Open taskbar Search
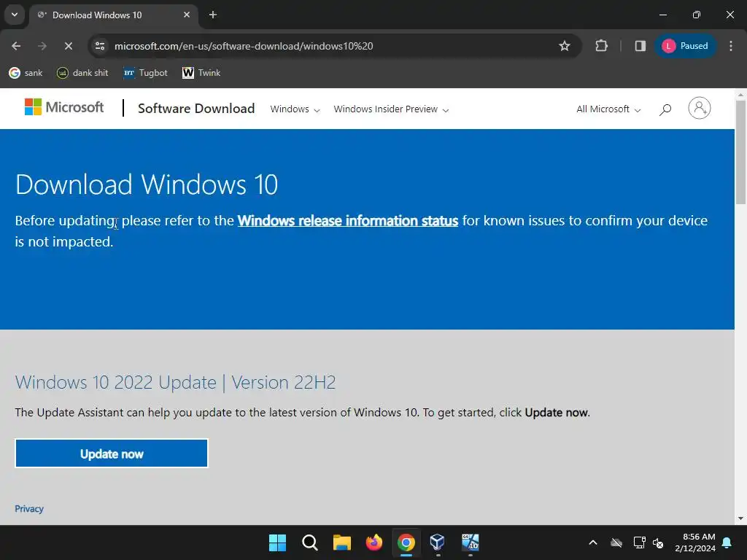Image resolution: width=747 pixels, height=560 pixels. pyautogui.click(x=309, y=542)
